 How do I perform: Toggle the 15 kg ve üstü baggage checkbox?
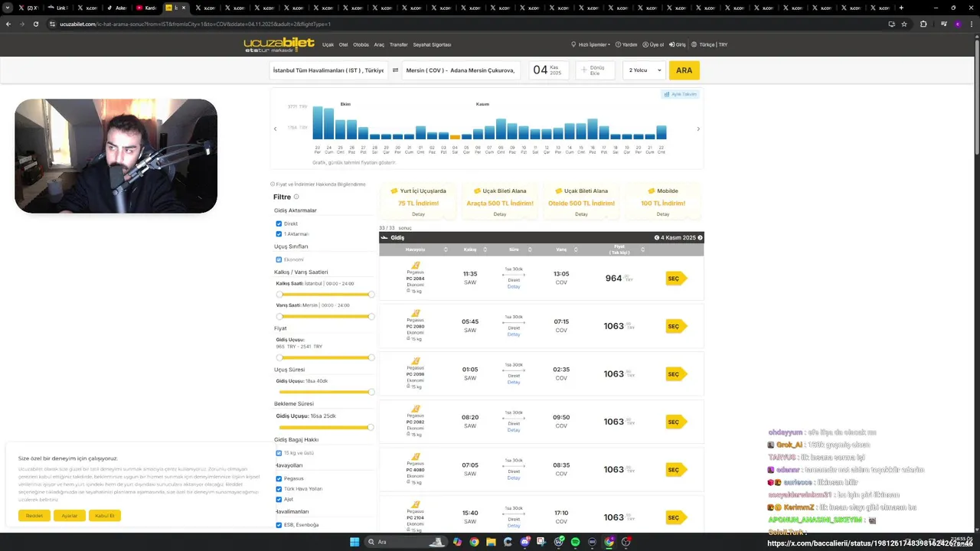pyautogui.click(x=279, y=453)
